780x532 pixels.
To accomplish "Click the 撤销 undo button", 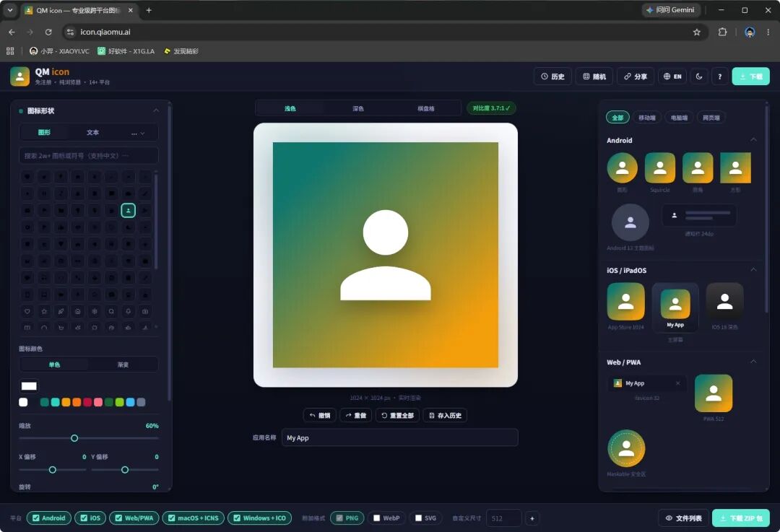I will [320, 415].
